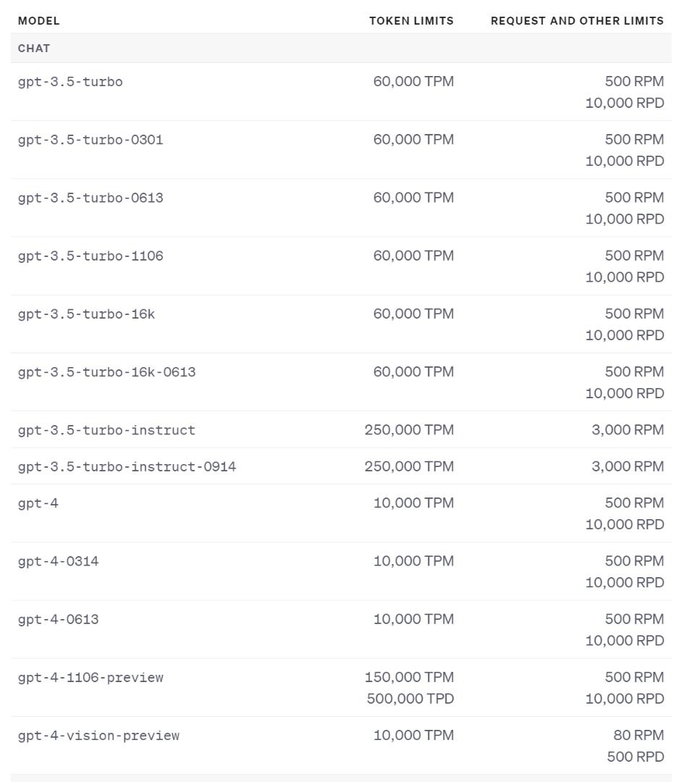The height and width of the screenshot is (782, 700).
Task: Select the gpt-3.5-turbo-instruct-0914 model name
Action: pos(127,467)
